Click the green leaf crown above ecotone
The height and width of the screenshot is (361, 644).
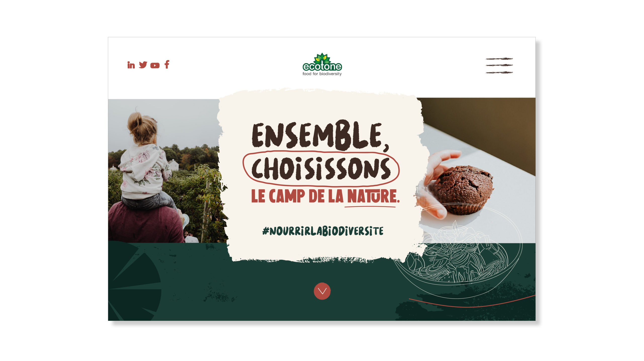tap(322, 58)
